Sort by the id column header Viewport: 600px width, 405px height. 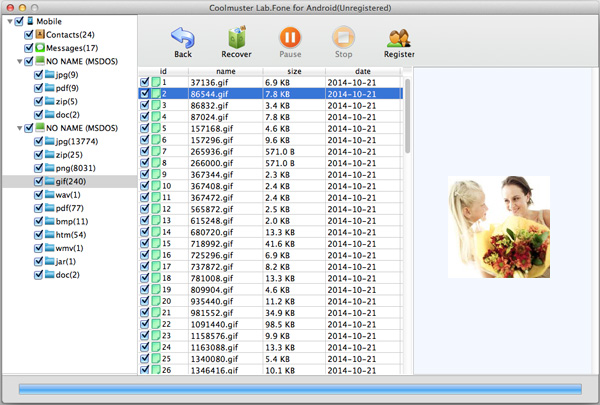coord(163,71)
